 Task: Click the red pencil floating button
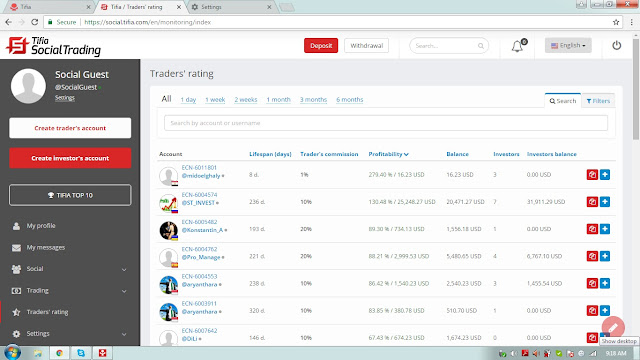tap(613, 328)
